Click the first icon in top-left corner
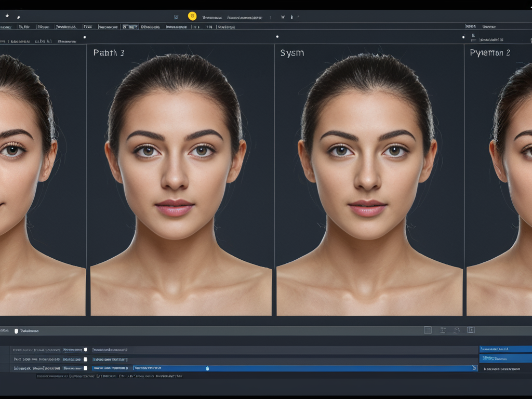532x399 pixels. 7,16
